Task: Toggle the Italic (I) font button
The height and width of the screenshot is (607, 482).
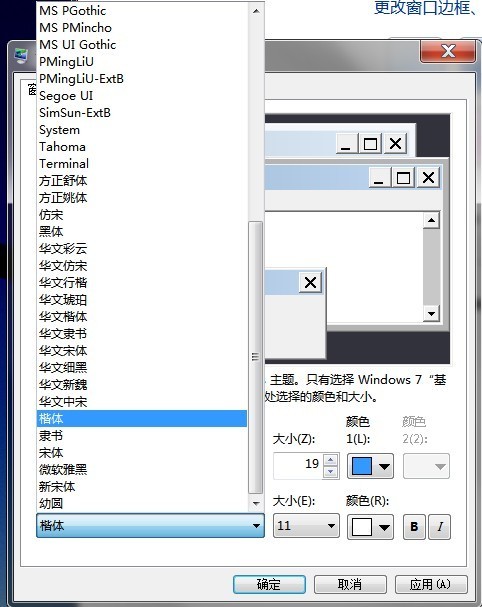Action: 440,526
